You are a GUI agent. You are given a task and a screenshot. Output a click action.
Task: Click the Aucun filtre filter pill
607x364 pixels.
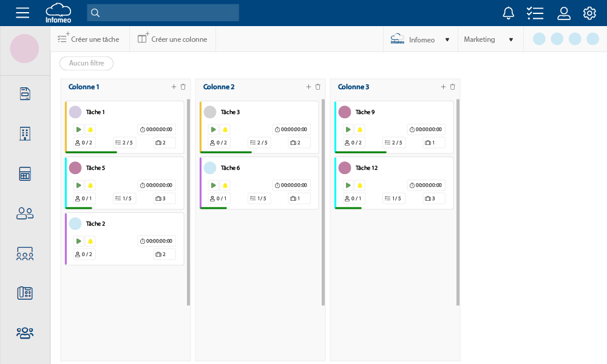[86, 63]
